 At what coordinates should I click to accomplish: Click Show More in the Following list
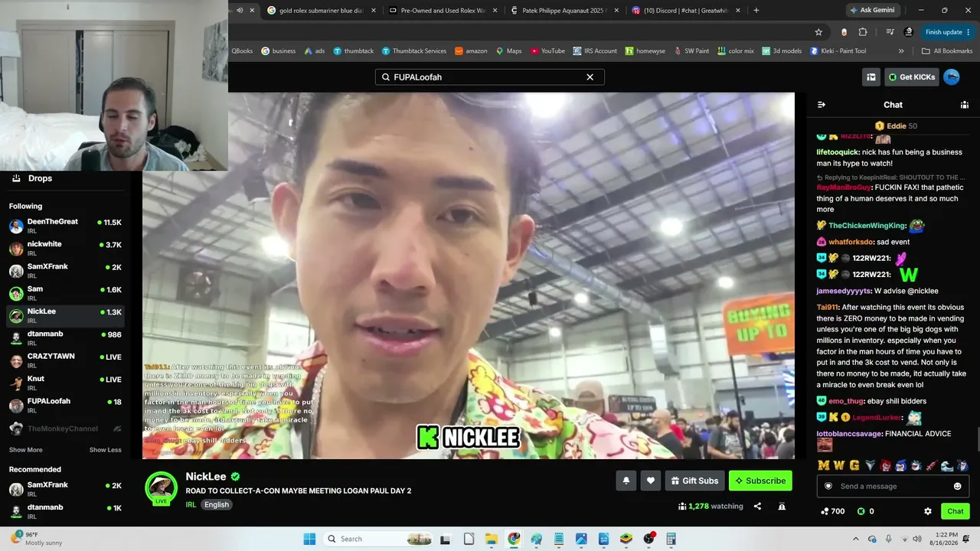pyautogui.click(x=26, y=450)
